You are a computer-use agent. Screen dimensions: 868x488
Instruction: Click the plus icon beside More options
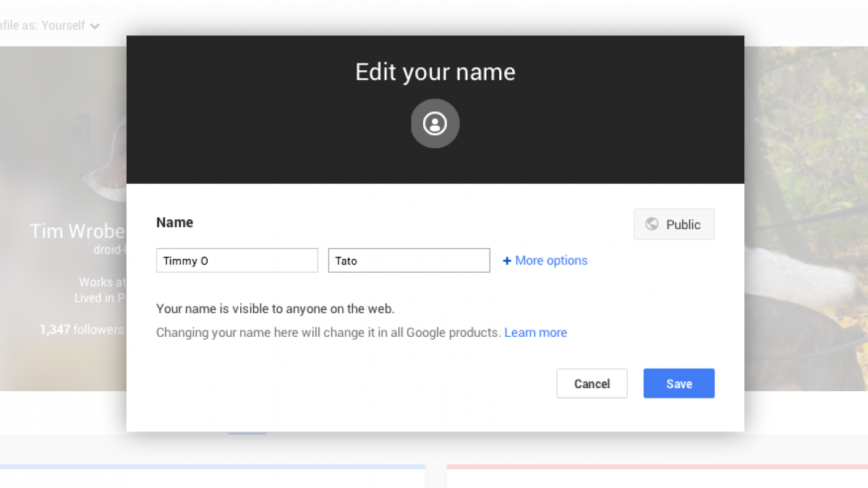(507, 261)
